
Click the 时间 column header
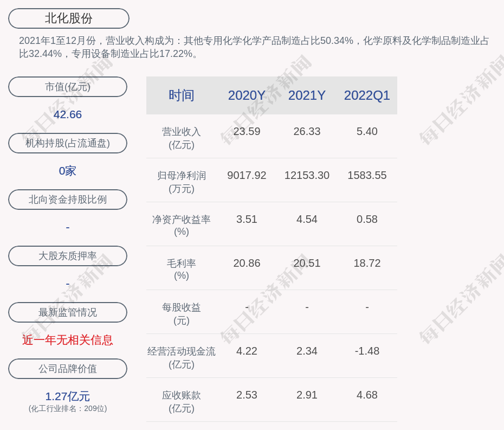coord(182,95)
